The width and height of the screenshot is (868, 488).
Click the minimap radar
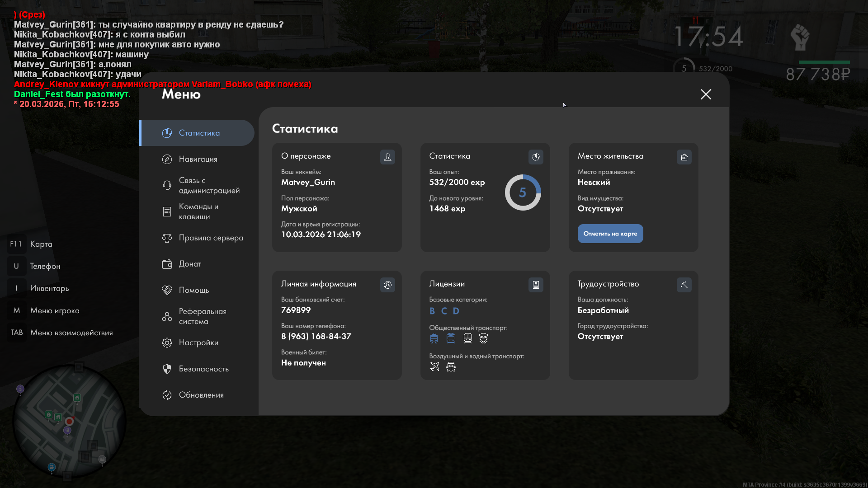tap(69, 421)
